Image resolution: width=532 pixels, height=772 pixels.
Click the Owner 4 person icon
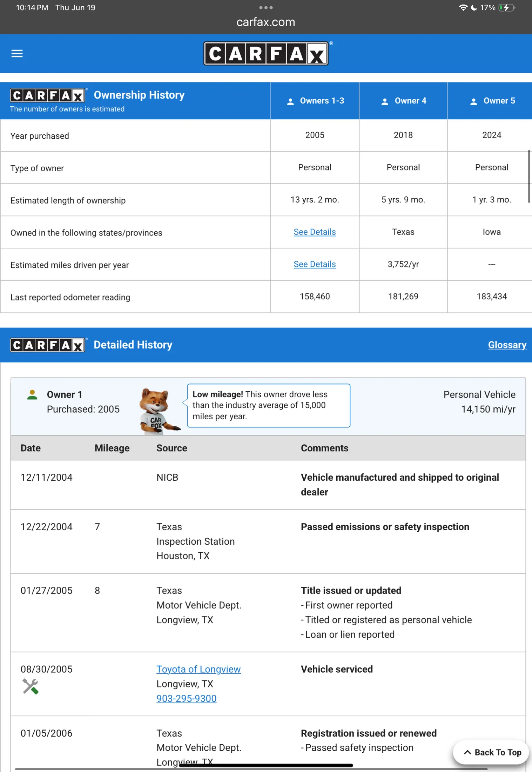[385, 101]
